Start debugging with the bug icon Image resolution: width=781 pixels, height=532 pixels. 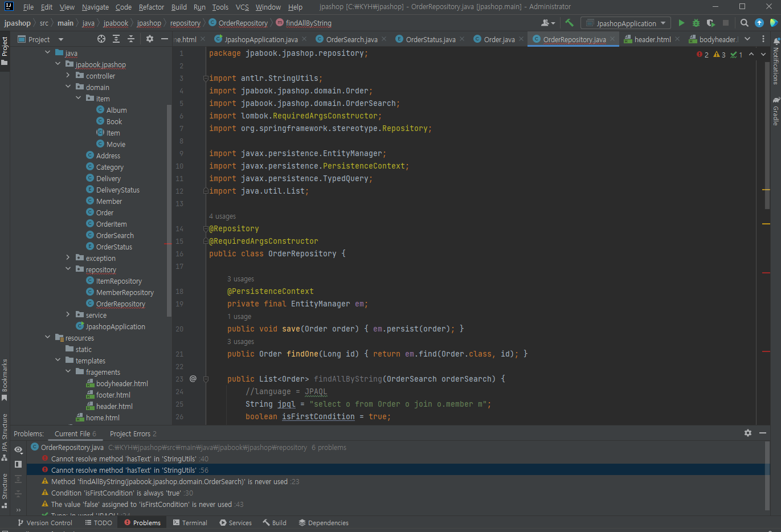point(696,23)
